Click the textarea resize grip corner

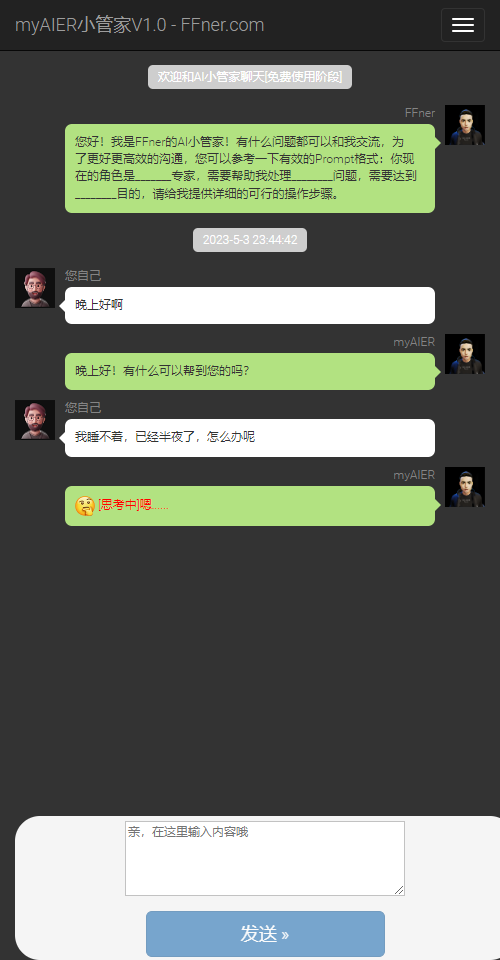[399, 890]
